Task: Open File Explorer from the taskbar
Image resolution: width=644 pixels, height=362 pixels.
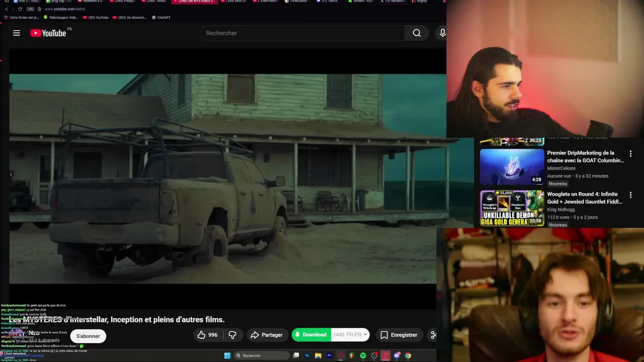Action: click(x=318, y=355)
